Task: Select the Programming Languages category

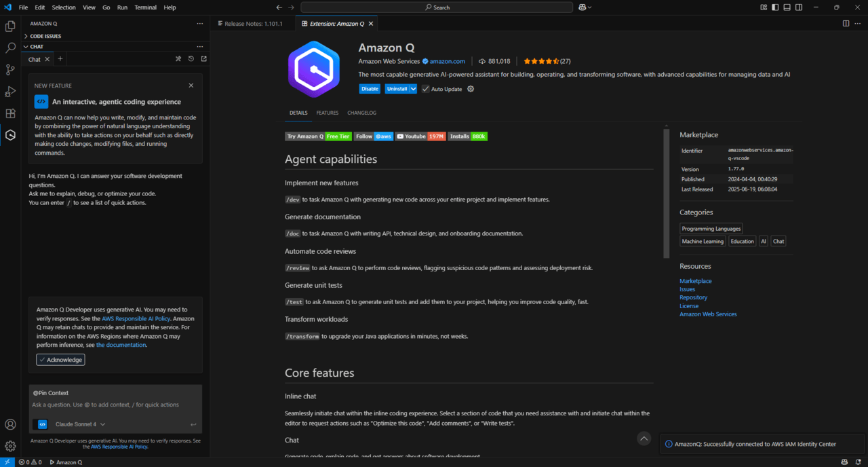Action: pyautogui.click(x=711, y=229)
